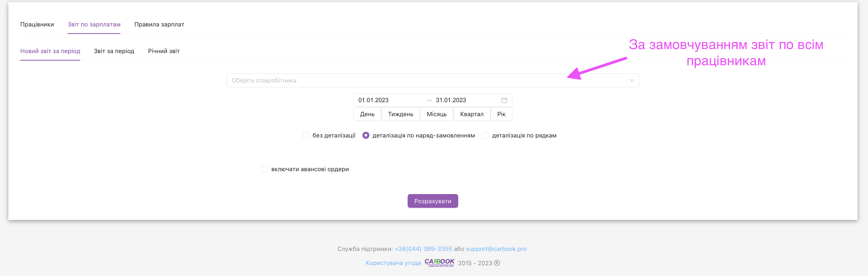
Task: Open the 'Користувача угода' link
Action: (393, 263)
